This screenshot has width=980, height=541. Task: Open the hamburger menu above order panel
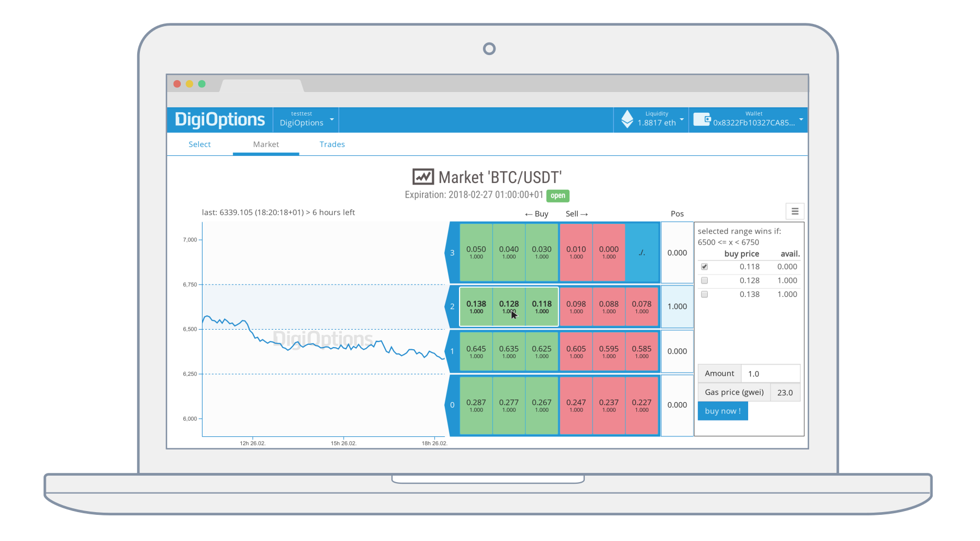[x=795, y=211]
